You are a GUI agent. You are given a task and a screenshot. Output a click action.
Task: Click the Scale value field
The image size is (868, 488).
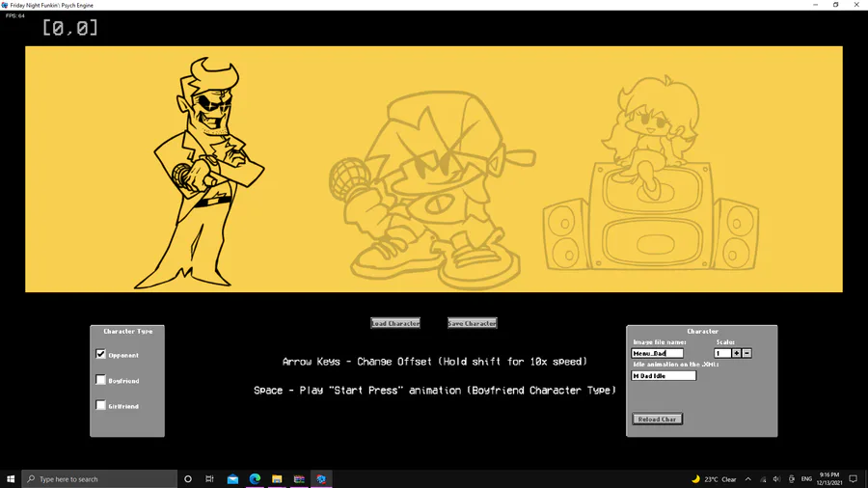pyautogui.click(x=722, y=353)
